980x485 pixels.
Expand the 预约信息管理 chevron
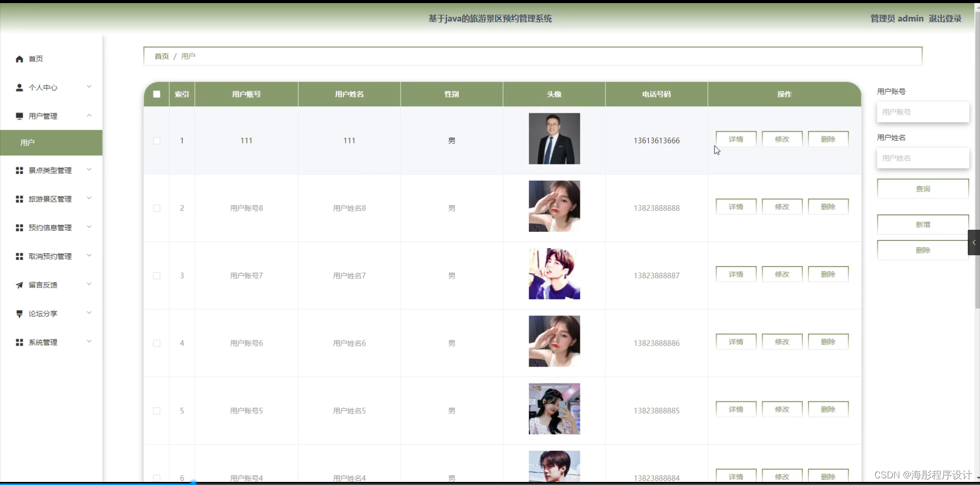(x=89, y=227)
